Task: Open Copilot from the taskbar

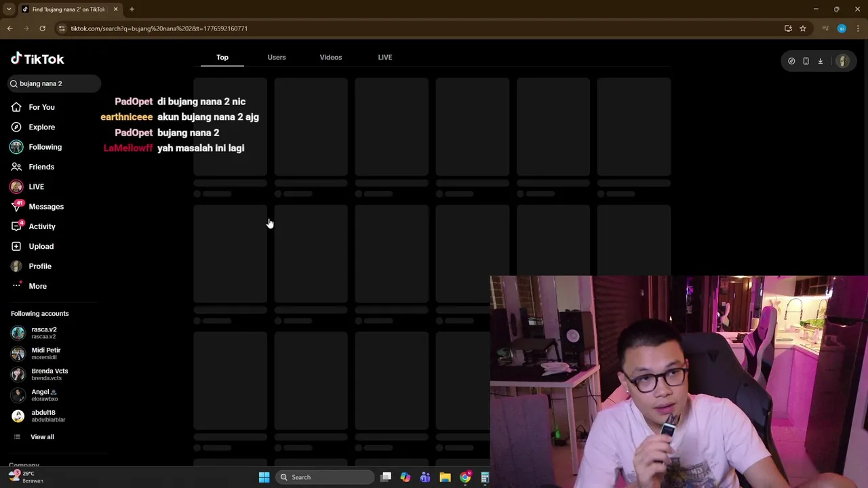Action: [406, 477]
